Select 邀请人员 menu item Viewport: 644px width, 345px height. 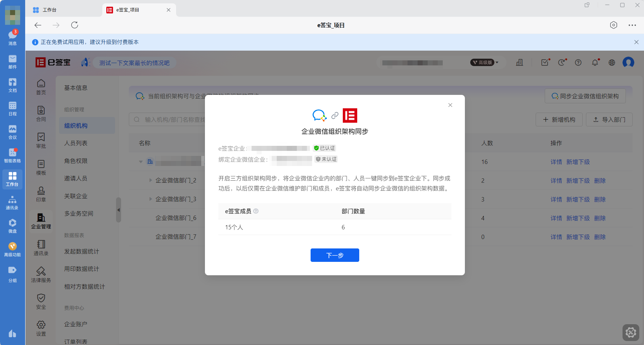coord(76,178)
